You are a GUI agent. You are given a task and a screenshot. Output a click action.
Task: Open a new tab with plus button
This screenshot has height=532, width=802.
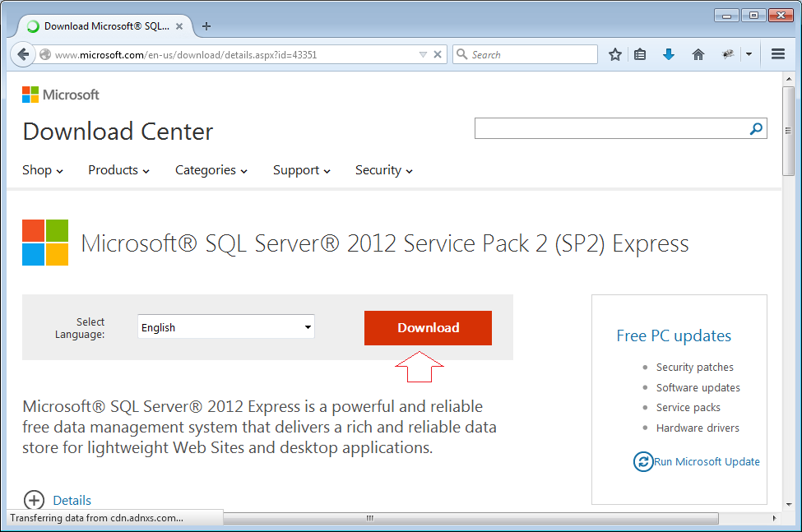point(206,26)
